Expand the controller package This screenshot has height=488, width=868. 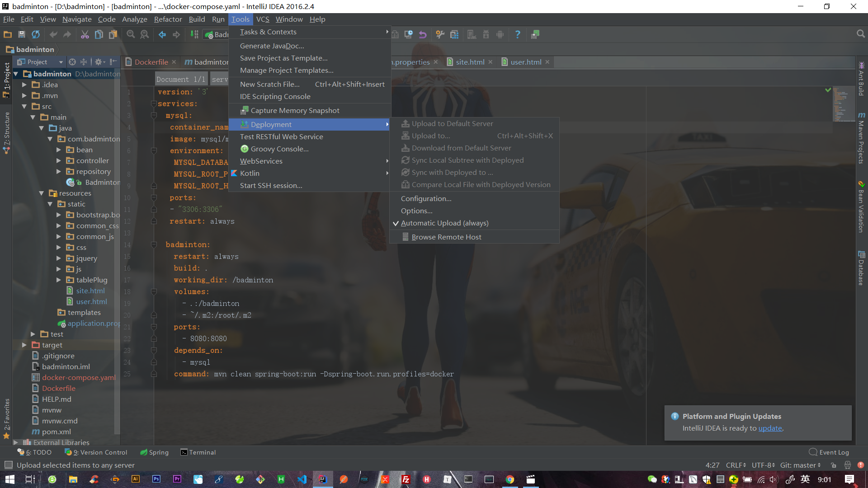pyautogui.click(x=59, y=160)
